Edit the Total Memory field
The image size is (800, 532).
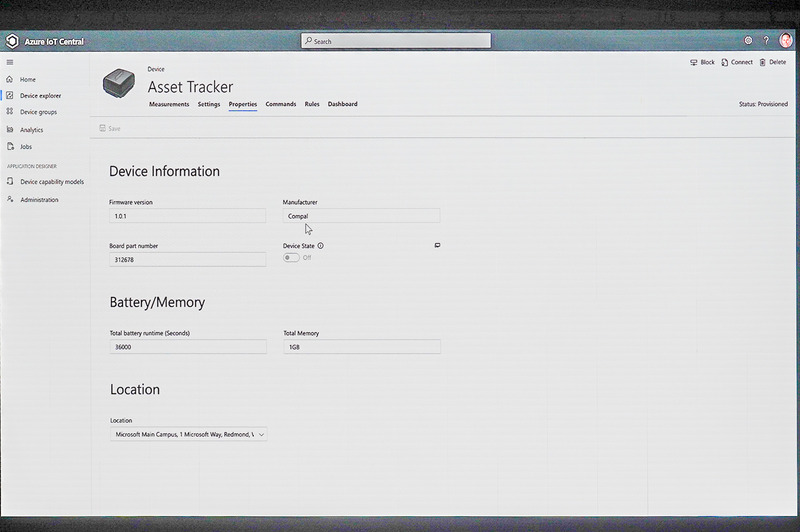[x=362, y=347]
